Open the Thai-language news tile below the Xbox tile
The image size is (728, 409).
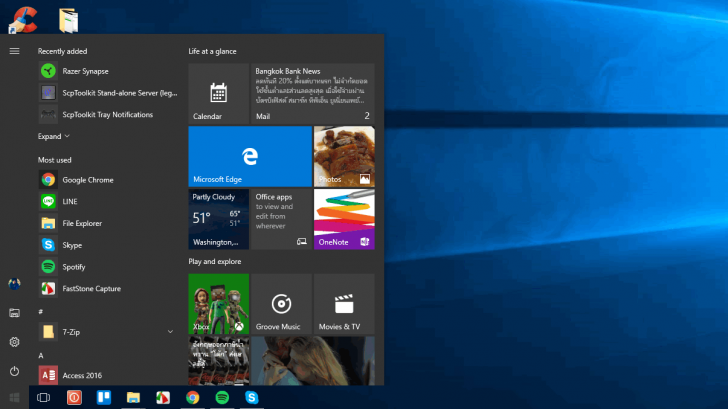point(219,361)
